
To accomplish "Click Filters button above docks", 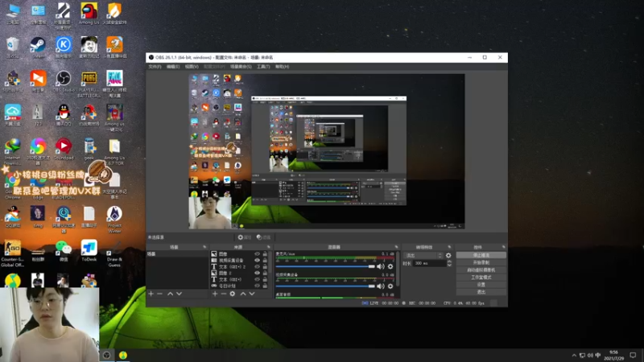I will (264, 237).
